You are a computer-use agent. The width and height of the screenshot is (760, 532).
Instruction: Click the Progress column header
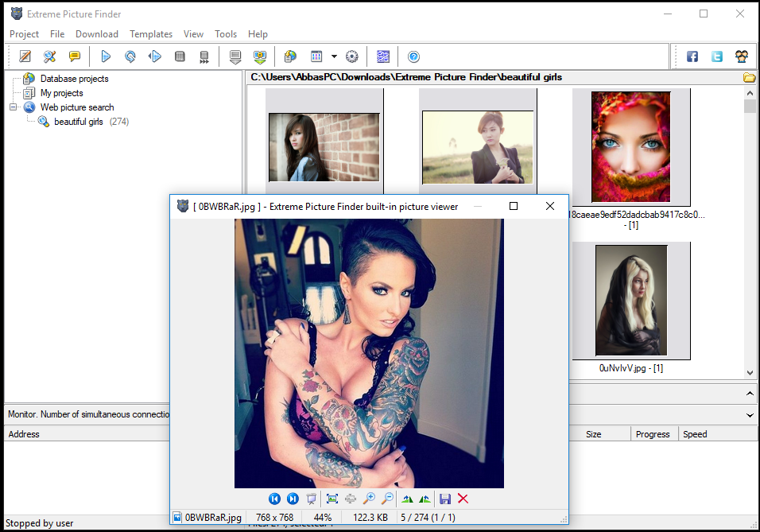(x=653, y=434)
